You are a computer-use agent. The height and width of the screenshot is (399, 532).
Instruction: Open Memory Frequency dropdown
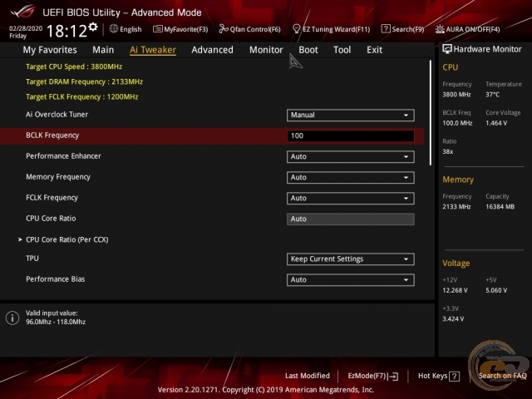(x=350, y=177)
